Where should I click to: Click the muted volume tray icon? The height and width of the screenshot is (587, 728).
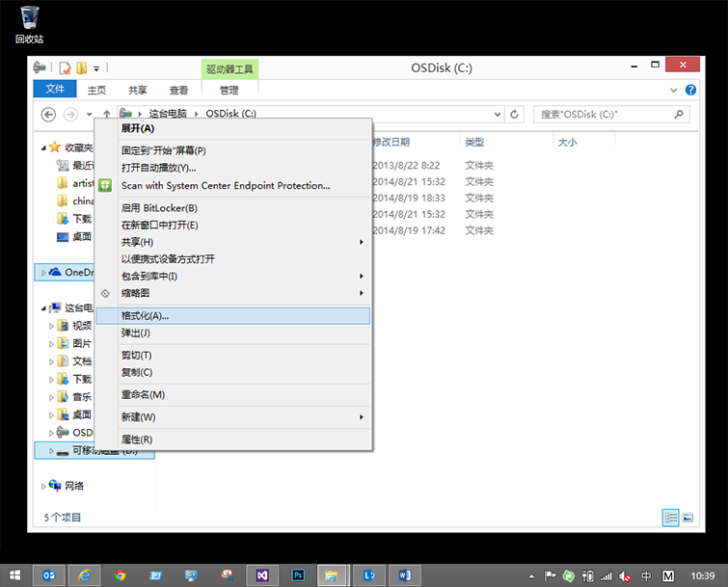[625, 576]
